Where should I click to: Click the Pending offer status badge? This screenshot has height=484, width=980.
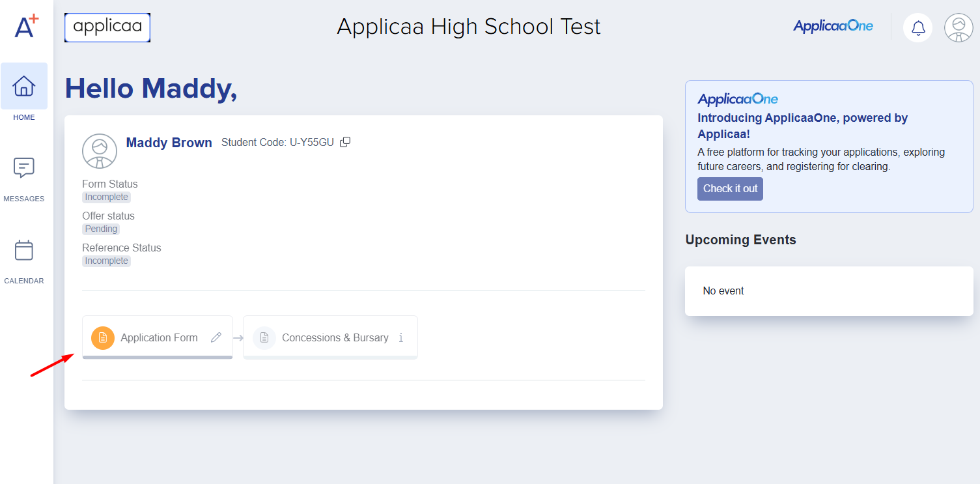click(101, 229)
